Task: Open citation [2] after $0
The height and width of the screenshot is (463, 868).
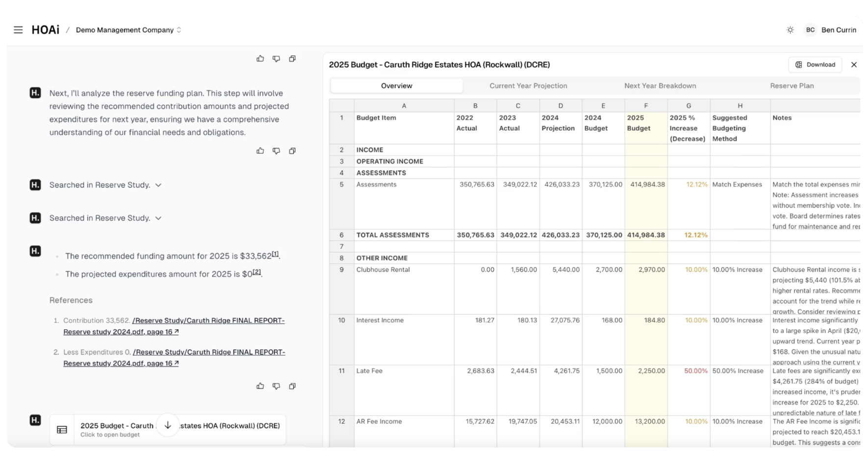Action: point(256,272)
